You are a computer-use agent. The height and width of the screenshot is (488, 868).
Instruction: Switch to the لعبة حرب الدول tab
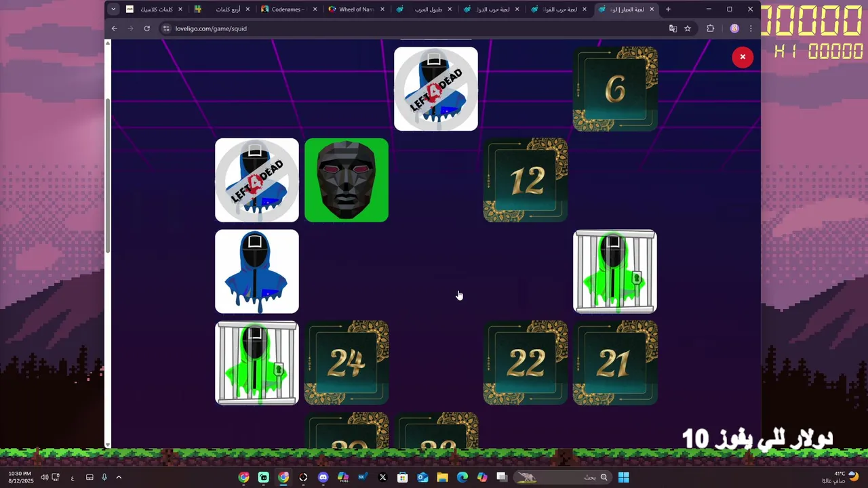(491, 9)
